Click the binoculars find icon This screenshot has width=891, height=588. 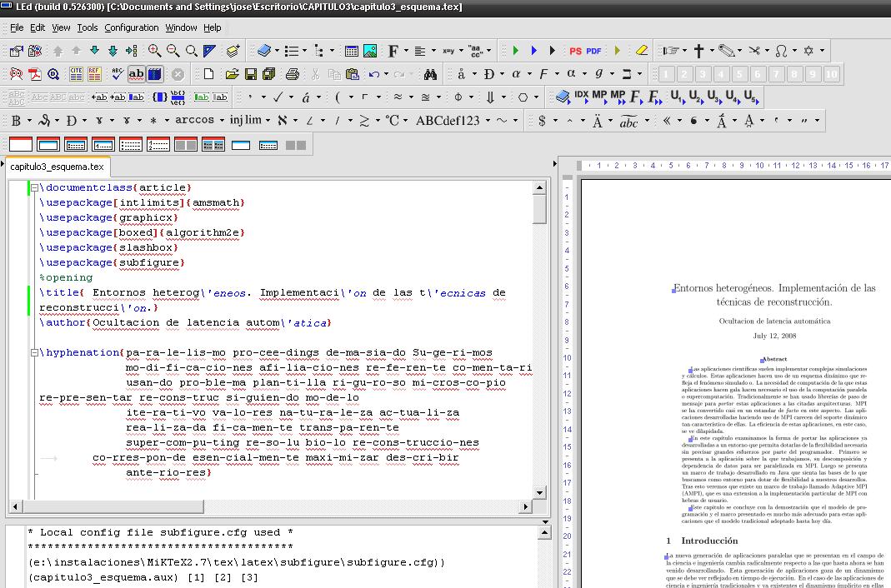430,74
